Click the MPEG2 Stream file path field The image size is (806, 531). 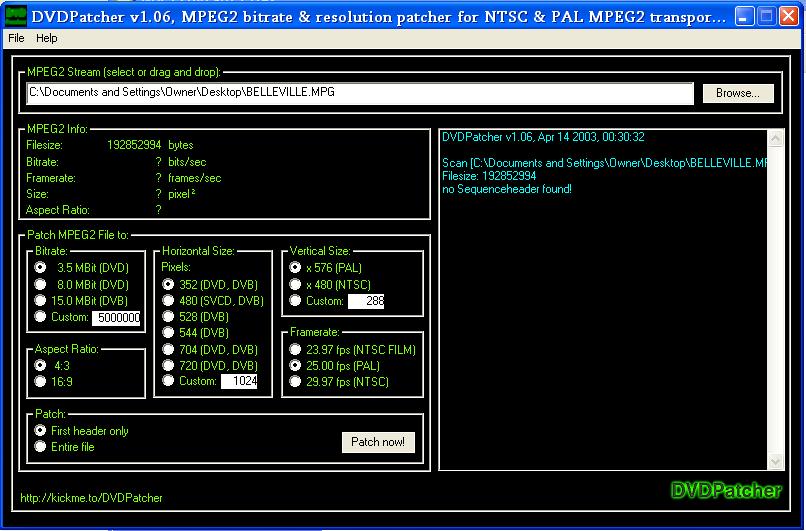360,93
